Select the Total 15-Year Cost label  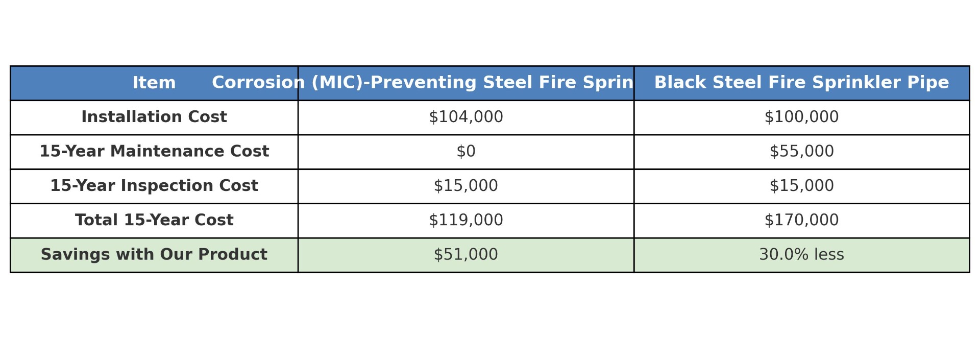[154, 221]
